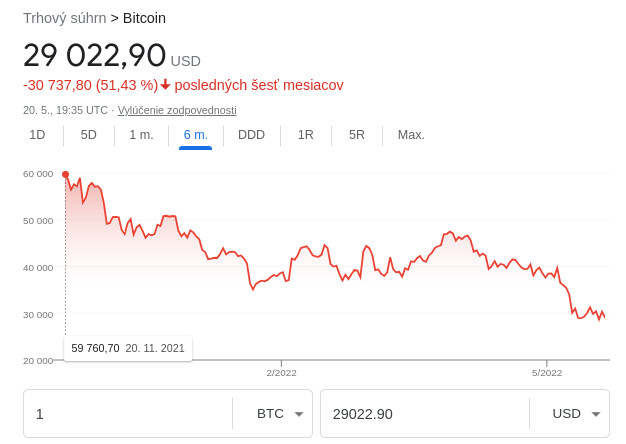Click the BTC dropdown arrow icon
The height and width of the screenshot is (444, 626).
tap(298, 414)
